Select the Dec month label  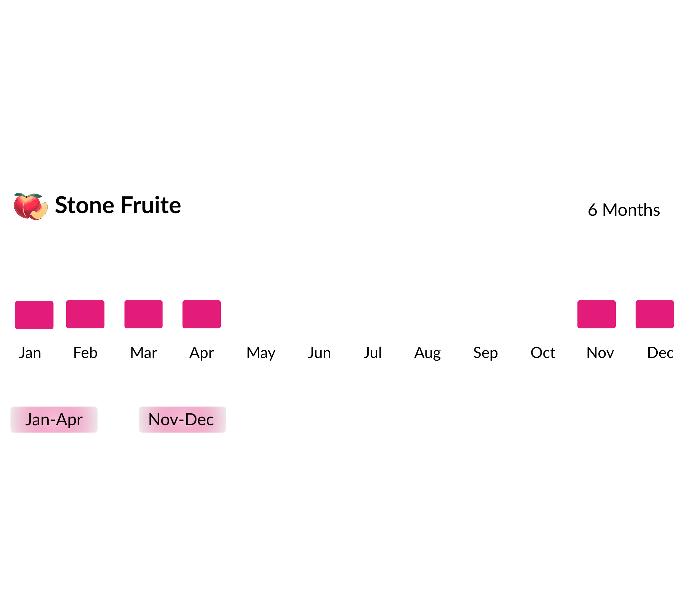click(x=660, y=353)
